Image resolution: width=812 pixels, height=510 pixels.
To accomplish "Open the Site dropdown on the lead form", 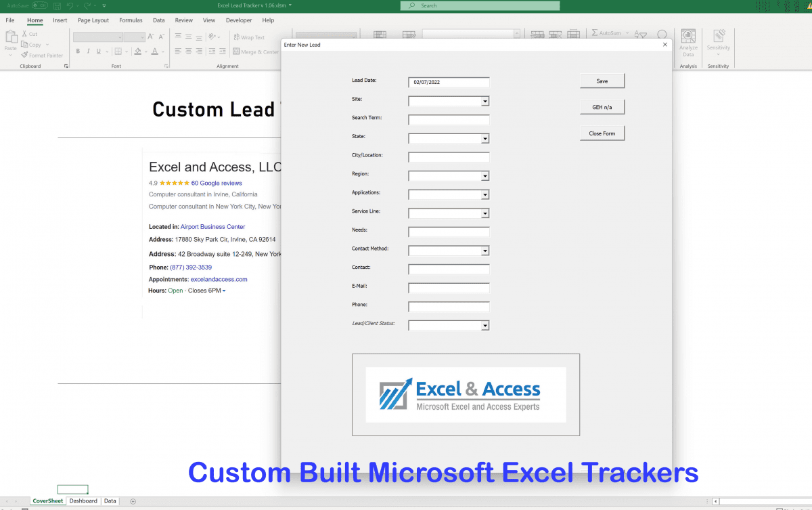I will coord(484,100).
